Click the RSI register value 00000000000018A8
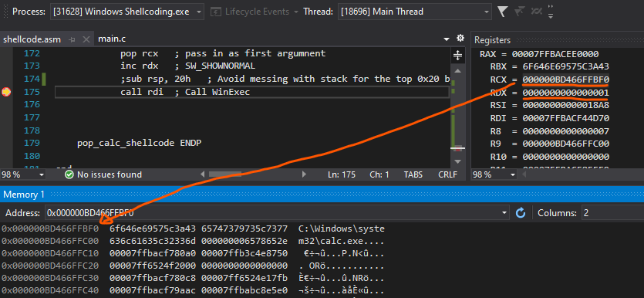Screen dimensions: 644x298 pyautogui.click(x=565, y=105)
